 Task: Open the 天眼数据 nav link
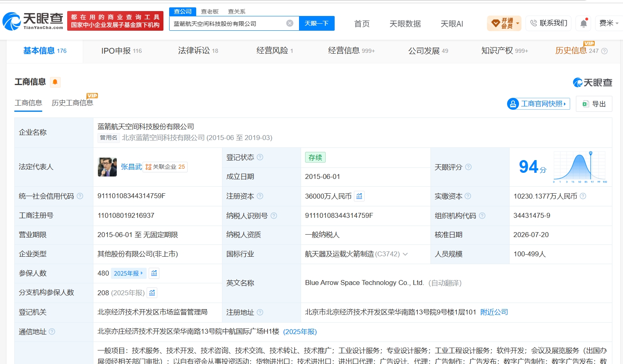(405, 24)
